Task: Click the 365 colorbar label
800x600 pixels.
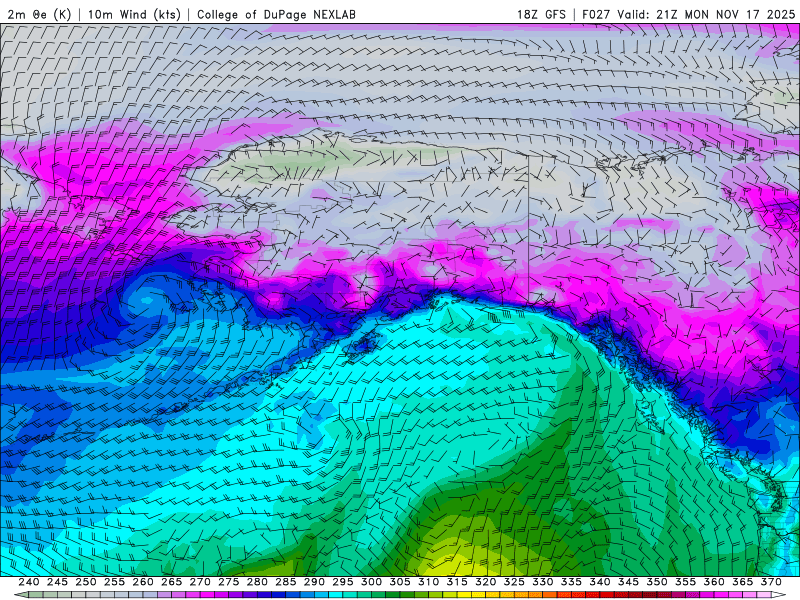Action: click(x=743, y=582)
